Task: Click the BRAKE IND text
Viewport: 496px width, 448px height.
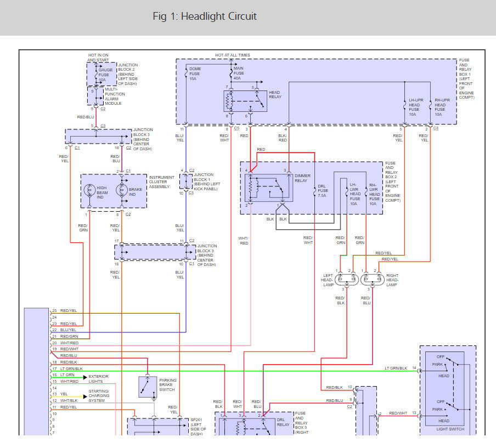Action: pyautogui.click(x=135, y=192)
